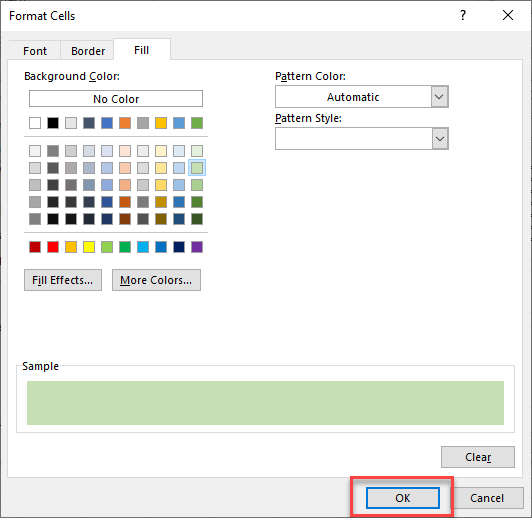The height and width of the screenshot is (518, 532).
Task: Confirm with the OK button
Action: click(x=403, y=498)
